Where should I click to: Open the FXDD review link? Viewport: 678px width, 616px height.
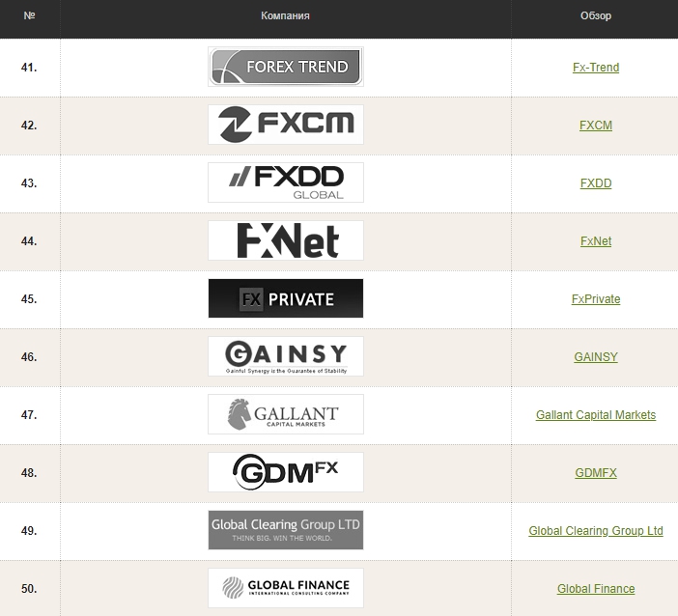pos(595,183)
